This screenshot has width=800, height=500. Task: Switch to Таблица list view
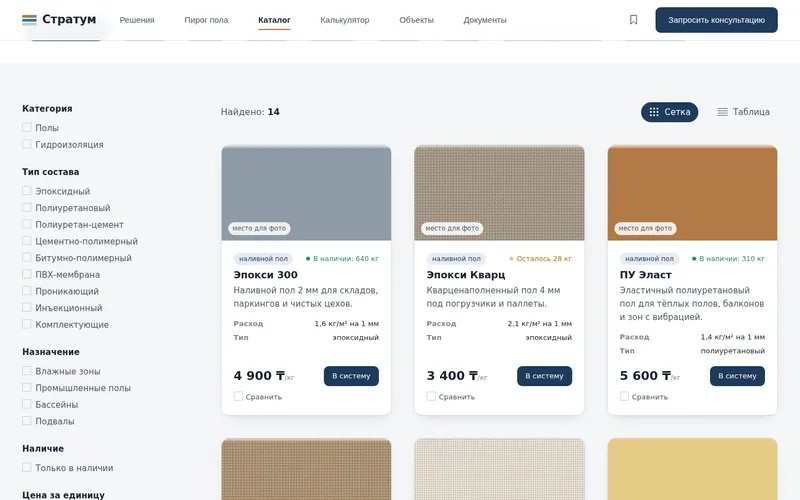(x=743, y=112)
